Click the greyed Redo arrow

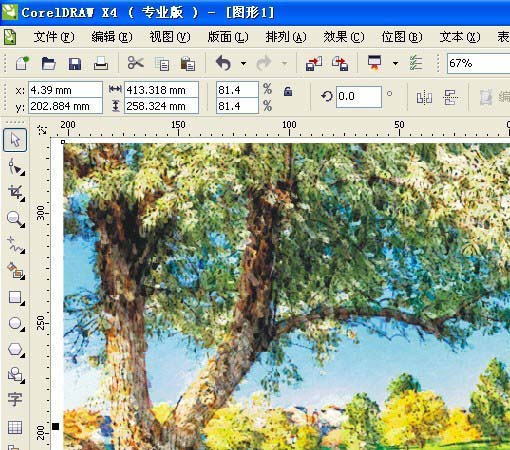[x=264, y=63]
